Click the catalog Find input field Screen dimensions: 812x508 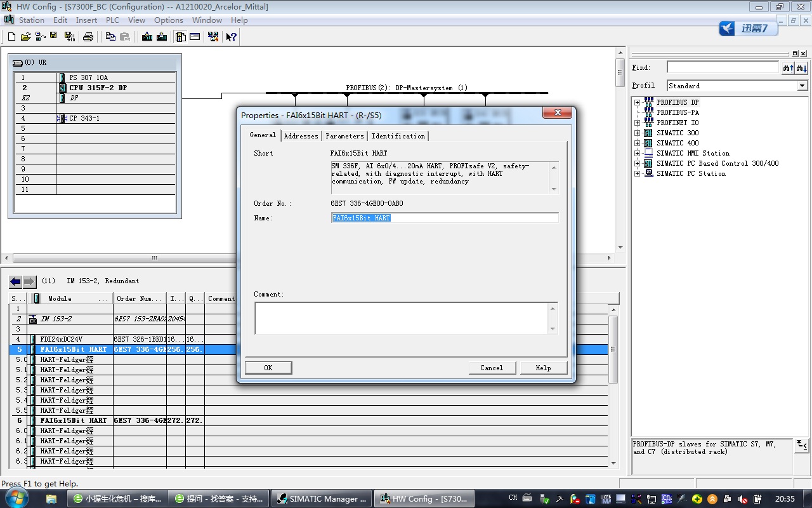pos(723,67)
